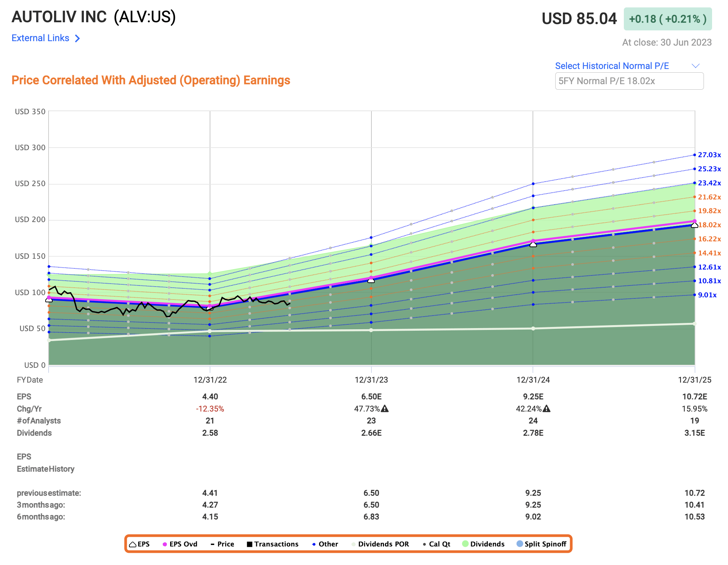Toggle Other legend entry
The width and height of the screenshot is (728, 565).
point(325,544)
